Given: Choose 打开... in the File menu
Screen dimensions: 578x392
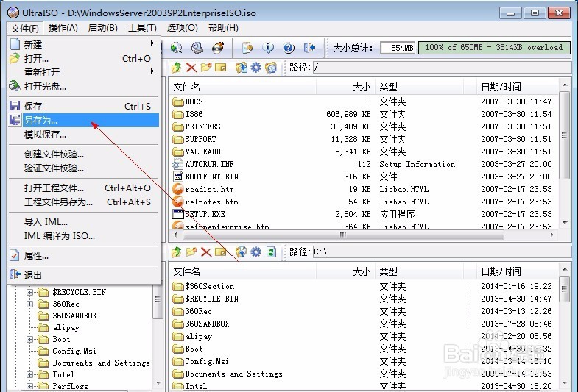Looking at the screenshot, I should point(84,59).
